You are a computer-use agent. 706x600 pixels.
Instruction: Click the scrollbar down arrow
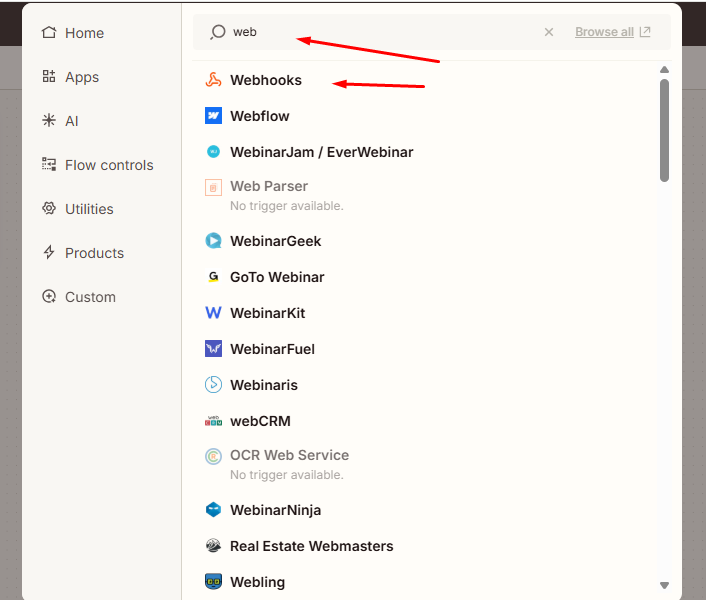click(664, 585)
